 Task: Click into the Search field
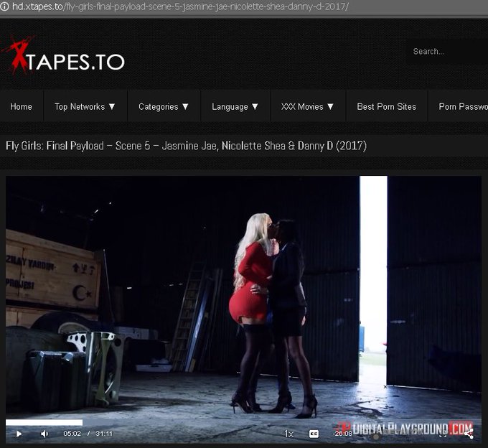click(x=448, y=52)
